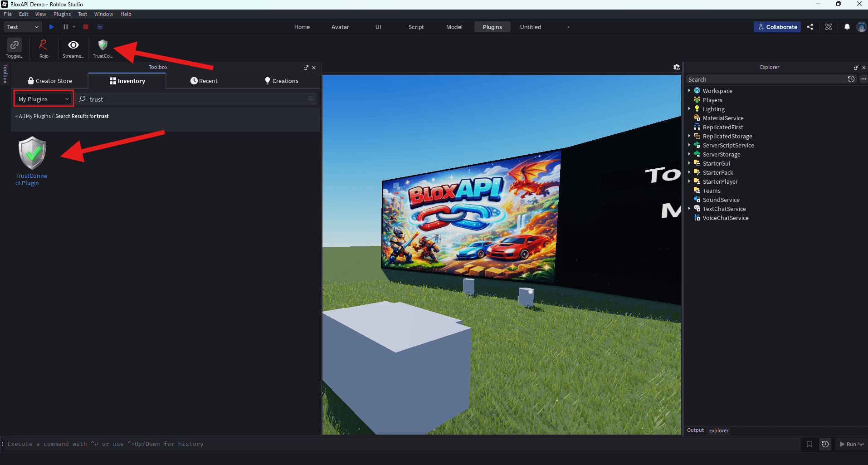This screenshot has width=868, height=465.
Task: Stop the test session with the red stop icon
Action: pos(85,27)
